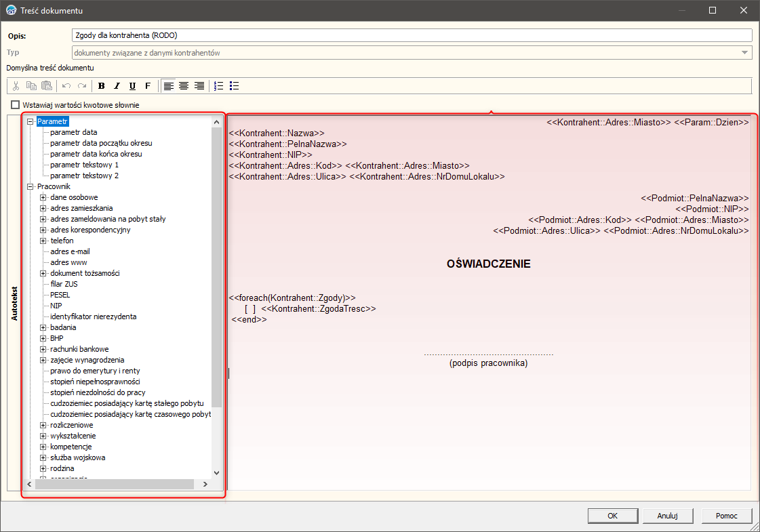This screenshot has height=532, width=760.
Task: Open help with Pomoc button
Action: (727, 516)
